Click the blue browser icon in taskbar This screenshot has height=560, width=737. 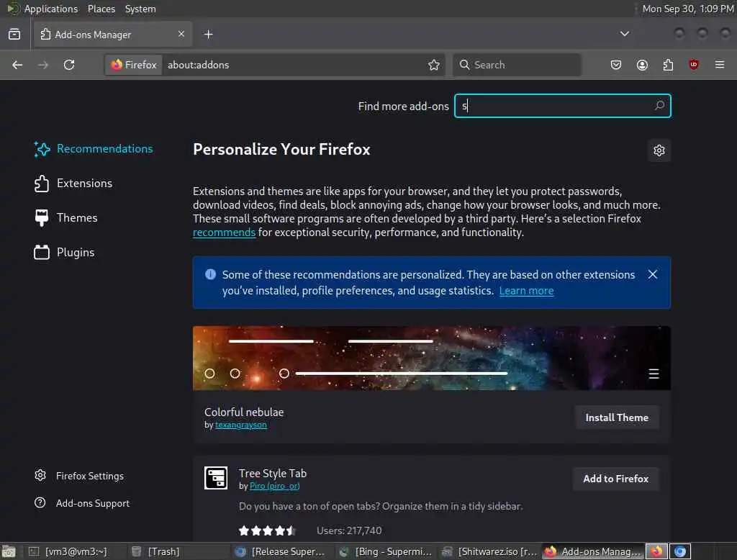[679, 551]
